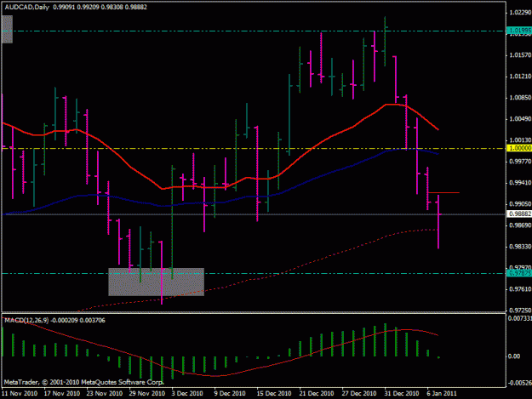Click the 1.02290 price axis value
Image resolution: width=532 pixels, height=399 pixels.
tap(520, 13)
